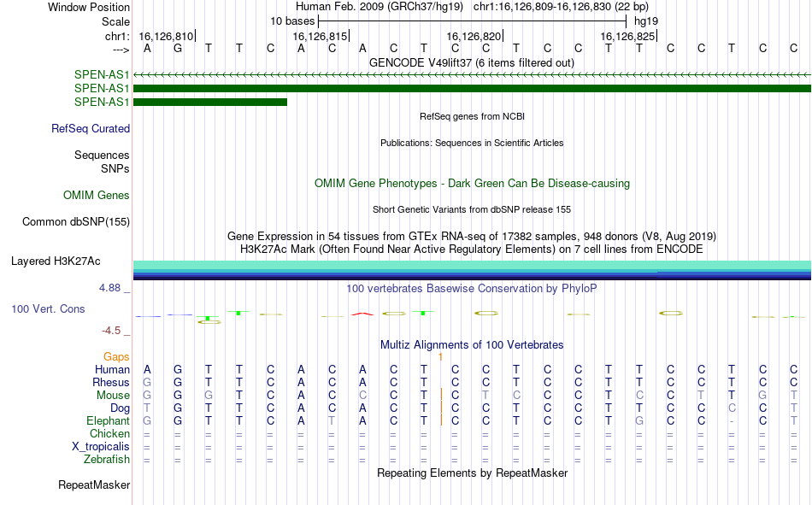The image size is (812, 505).
Task: Click the SNPs track label
Action: tap(115, 169)
